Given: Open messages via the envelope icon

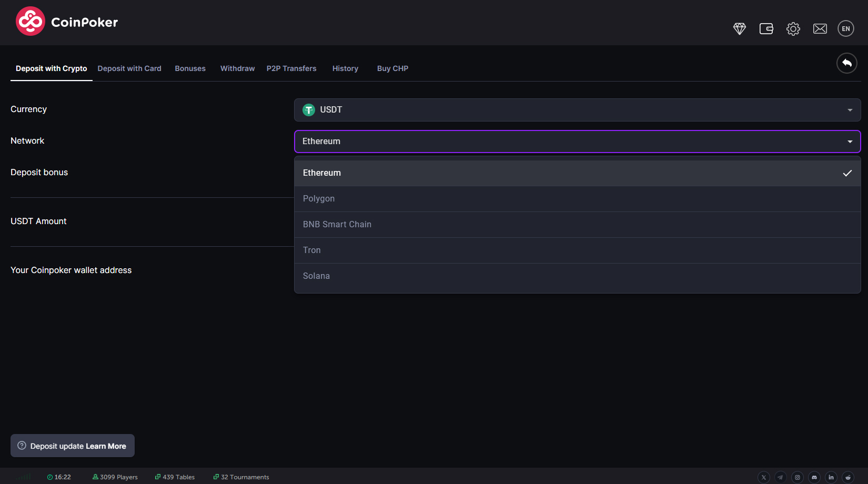Looking at the screenshot, I should (x=820, y=29).
